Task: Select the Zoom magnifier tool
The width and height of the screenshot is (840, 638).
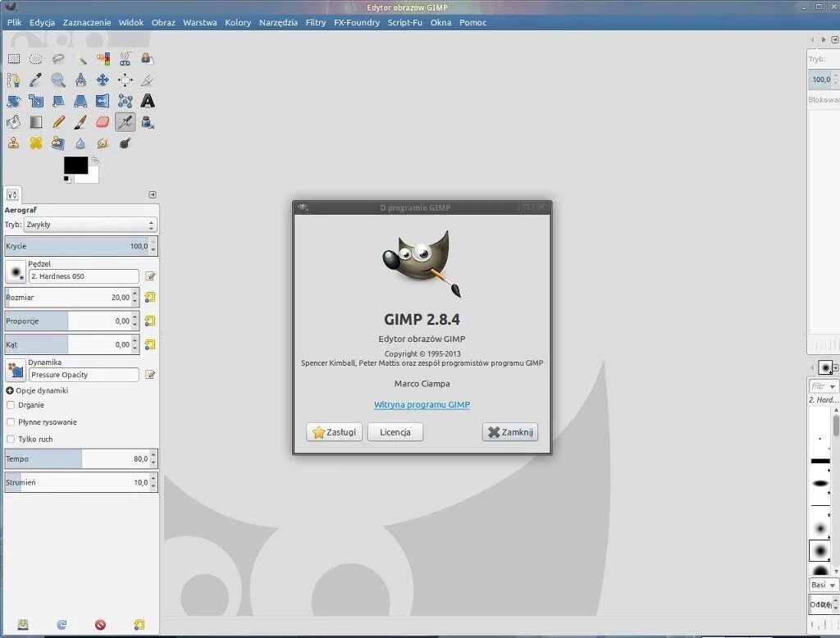Action: point(58,80)
